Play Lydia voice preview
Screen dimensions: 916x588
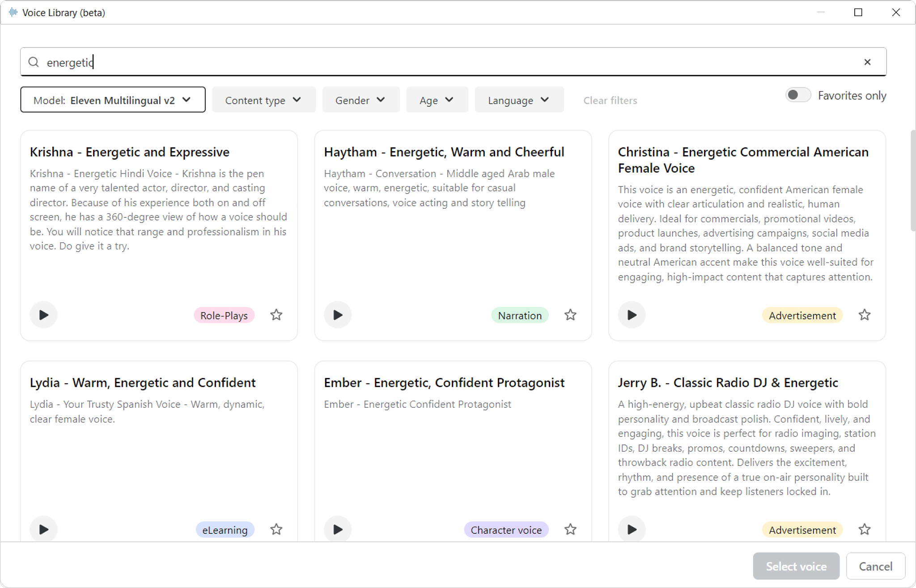[x=43, y=529]
